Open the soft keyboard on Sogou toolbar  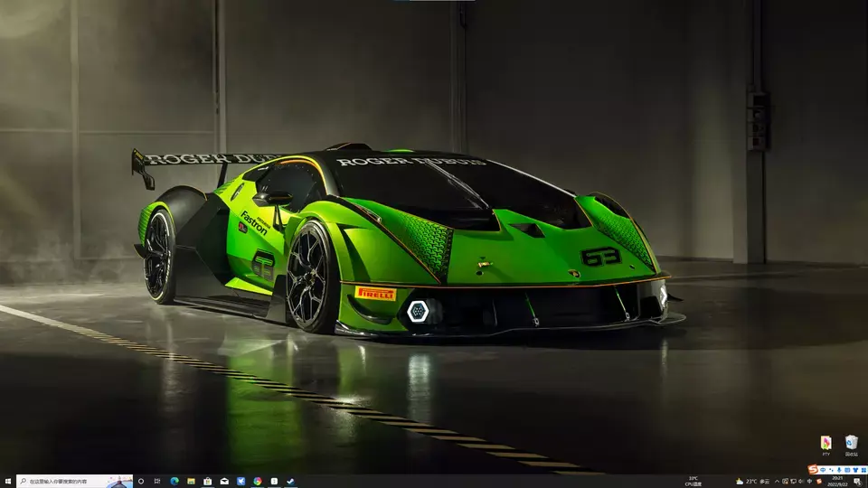coord(847,470)
